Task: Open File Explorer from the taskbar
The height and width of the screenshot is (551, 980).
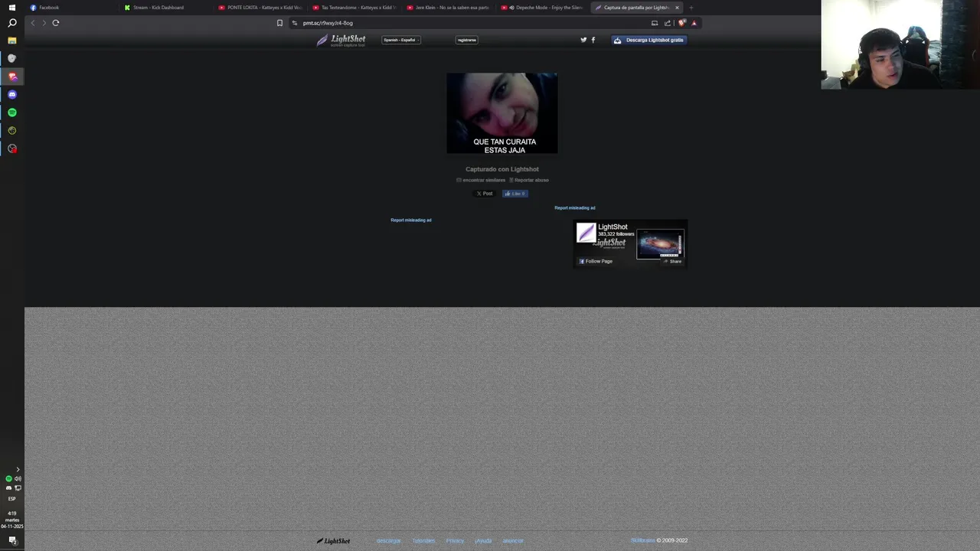Action: pyautogui.click(x=11, y=41)
